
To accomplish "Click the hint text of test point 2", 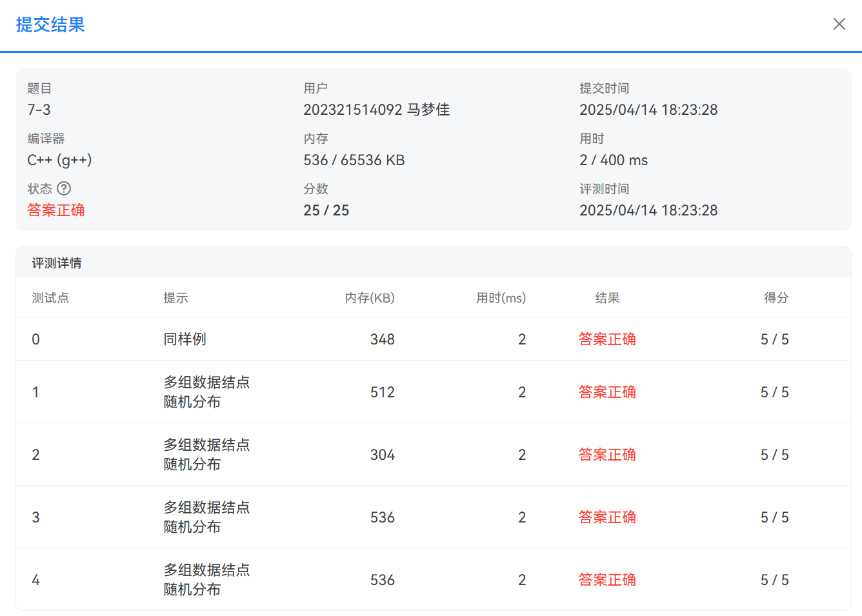I will (206, 455).
